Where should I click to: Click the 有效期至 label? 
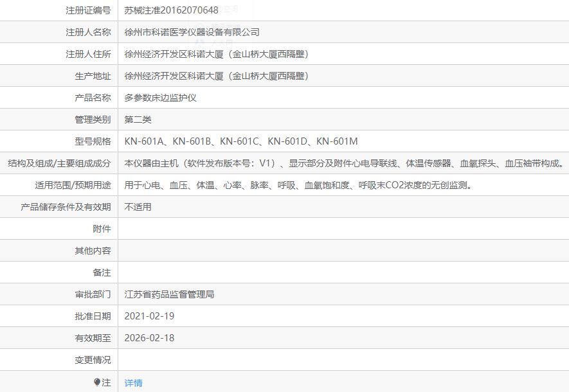coord(93,338)
